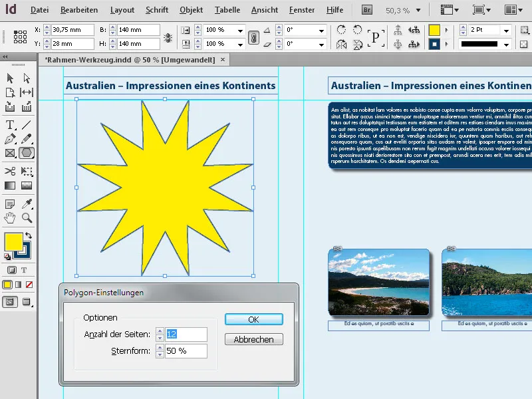Select the Direct Selection tool

tap(27, 76)
